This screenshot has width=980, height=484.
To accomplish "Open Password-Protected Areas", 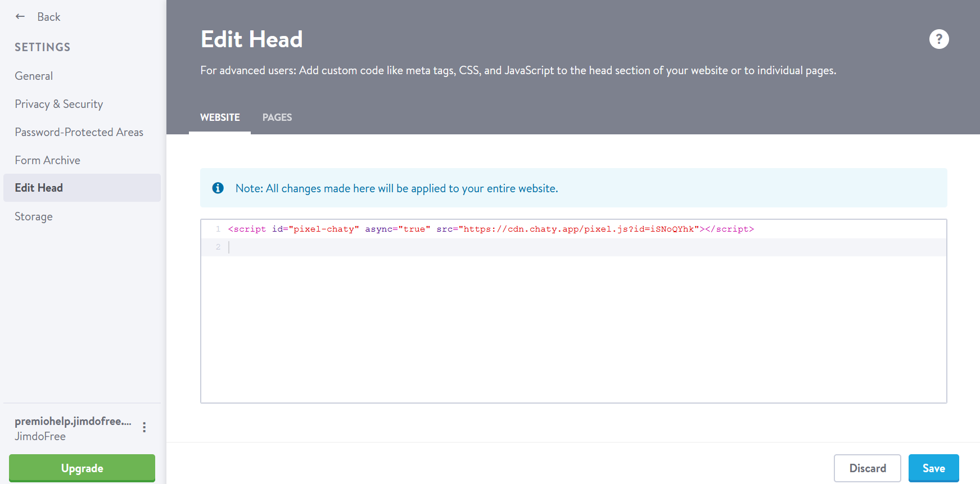I will [x=79, y=132].
